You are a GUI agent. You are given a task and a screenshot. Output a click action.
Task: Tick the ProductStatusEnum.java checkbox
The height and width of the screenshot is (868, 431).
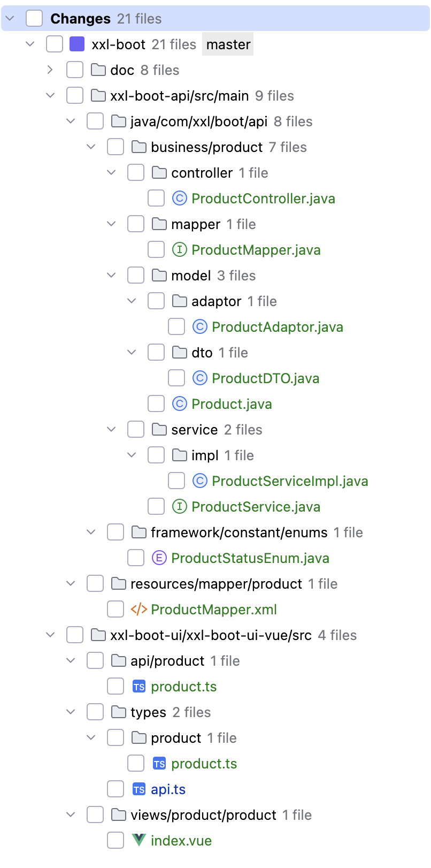pos(136,558)
